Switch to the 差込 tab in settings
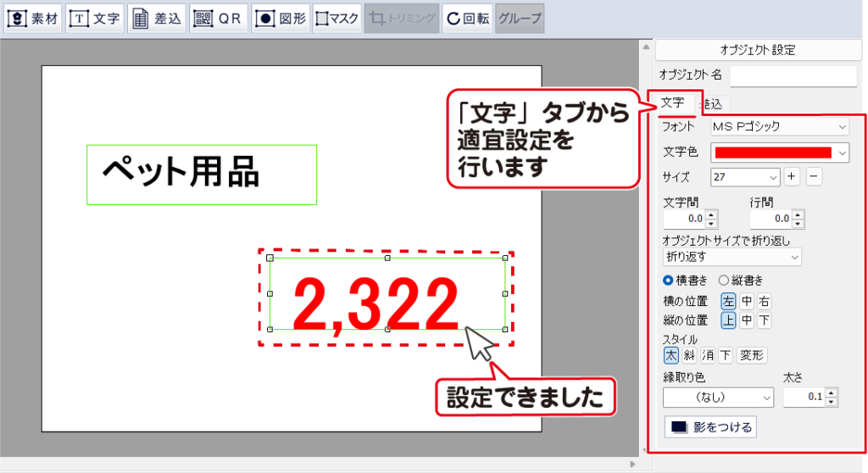 pos(711,103)
